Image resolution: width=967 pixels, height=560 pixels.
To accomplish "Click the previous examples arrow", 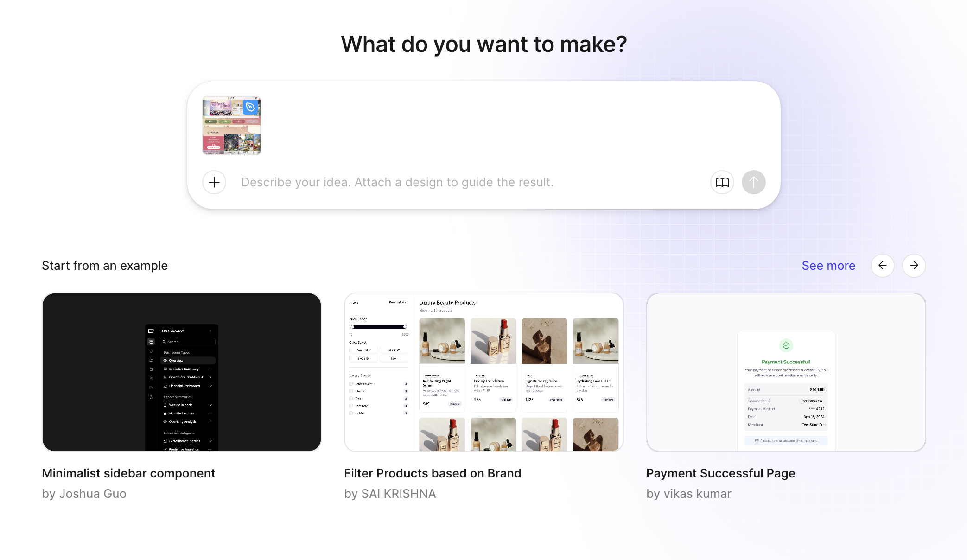I will point(882,266).
